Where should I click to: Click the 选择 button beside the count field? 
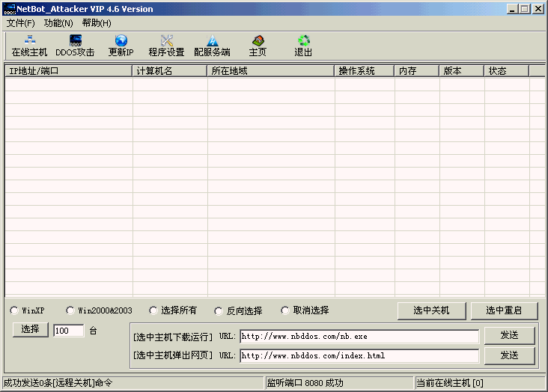pos(31,330)
